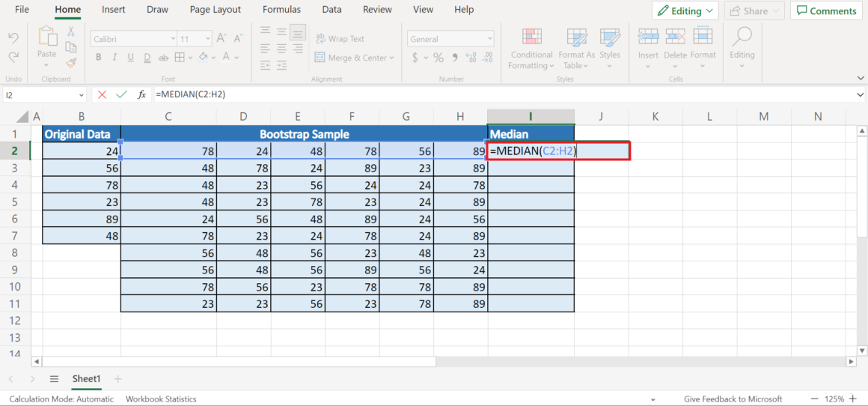Switch to the Draw tab
868x406 pixels.
(x=158, y=10)
